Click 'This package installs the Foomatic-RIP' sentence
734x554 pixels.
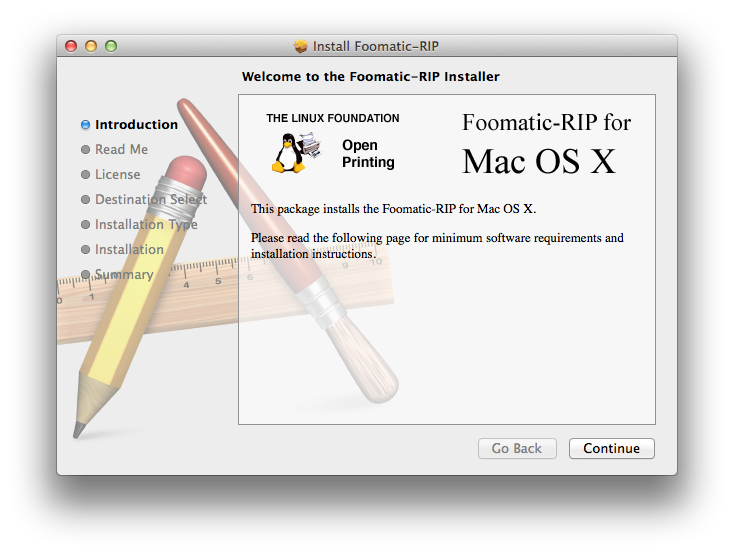click(393, 209)
